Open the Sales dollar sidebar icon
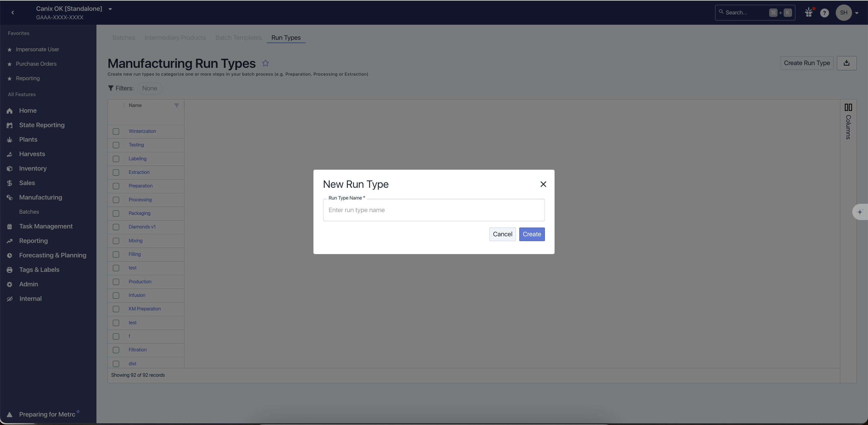Image resolution: width=868 pixels, height=425 pixels. 9,183
